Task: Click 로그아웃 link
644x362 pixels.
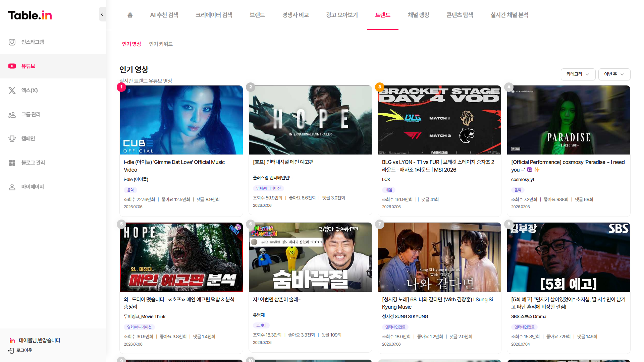Action: (x=24, y=351)
